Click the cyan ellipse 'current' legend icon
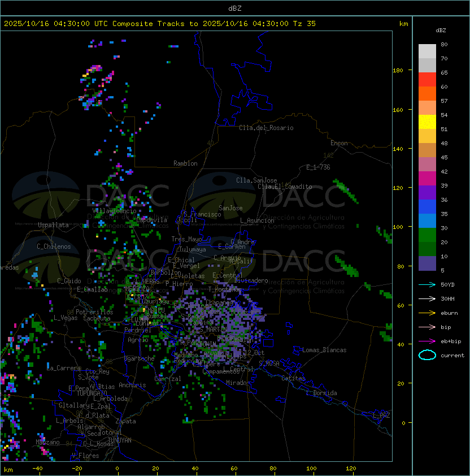Screen dimensions: 470x476 [x=427, y=355]
